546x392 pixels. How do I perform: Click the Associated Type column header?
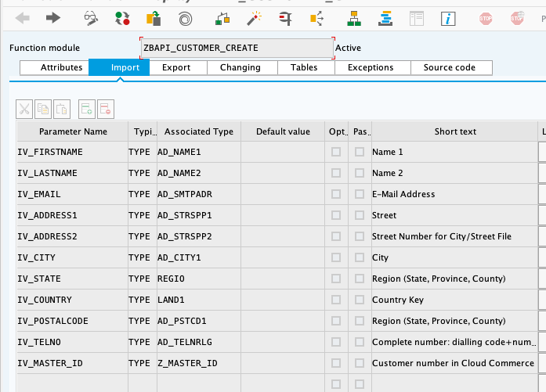pos(199,131)
